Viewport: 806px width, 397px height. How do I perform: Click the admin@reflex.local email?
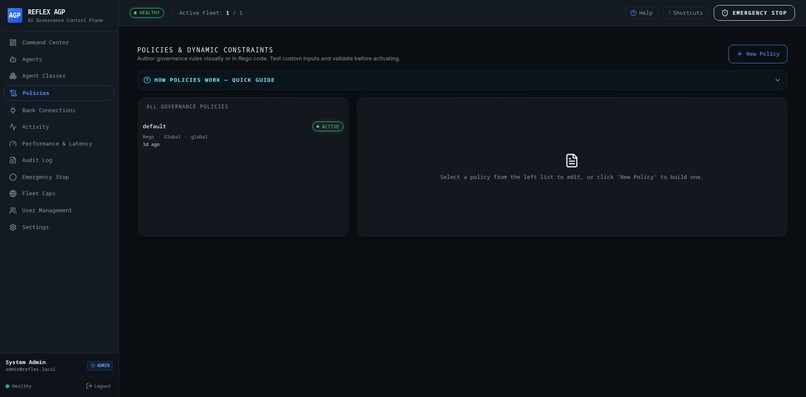31,370
